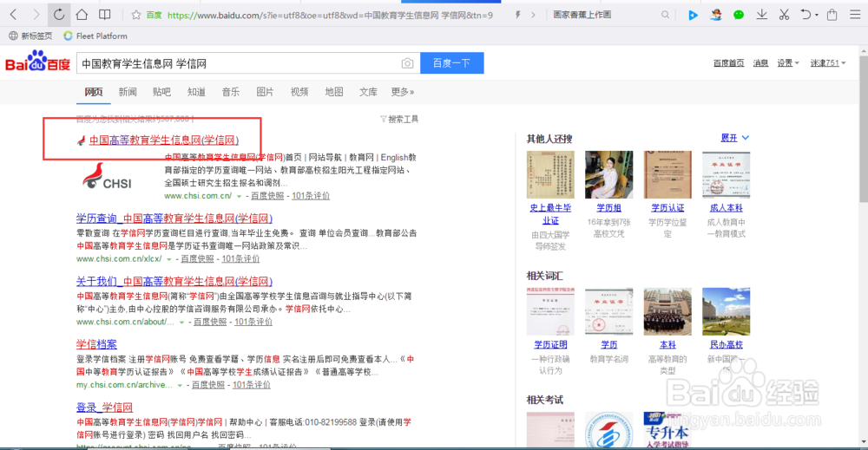Open dropdown arrow next to www.chsi.com.cn/about/

coord(181,323)
